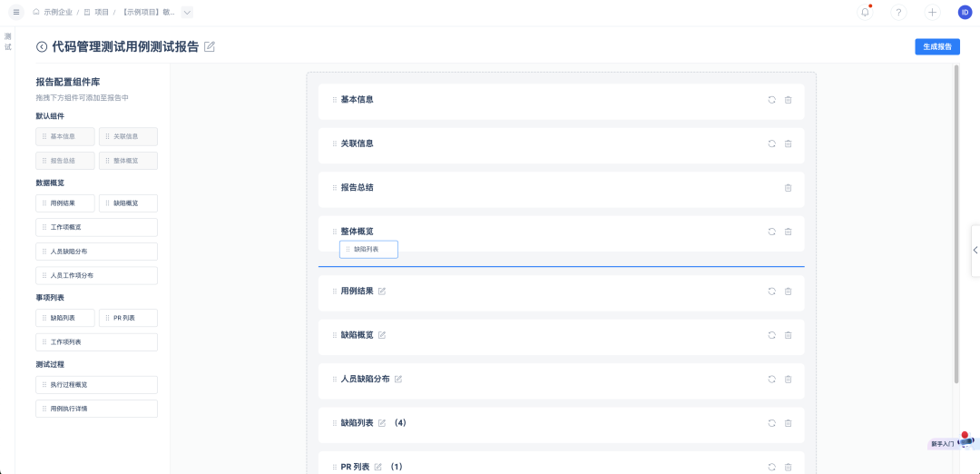Rename 用例结果 using its edit icon
The height and width of the screenshot is (474, 980).
382,291
